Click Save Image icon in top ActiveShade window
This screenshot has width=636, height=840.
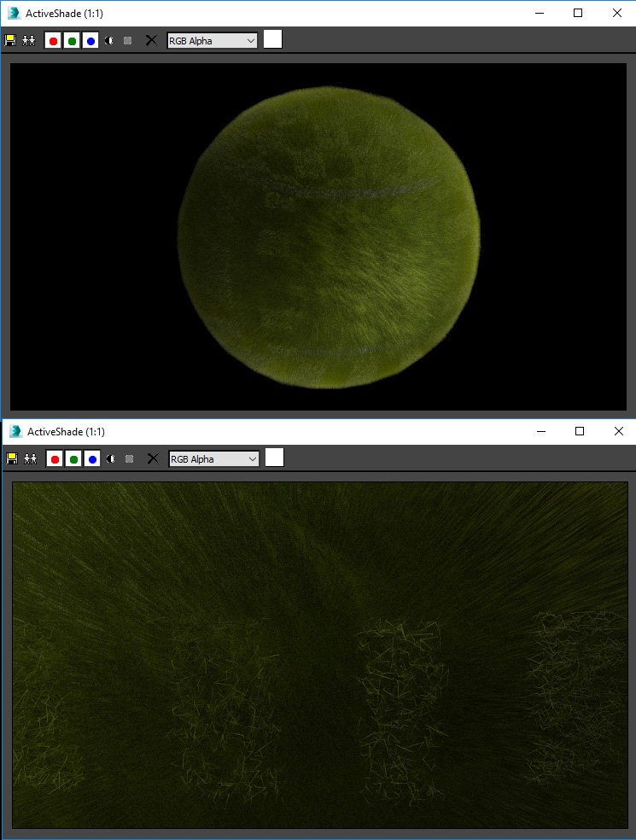pyautogui.click(x=10, y=40)
